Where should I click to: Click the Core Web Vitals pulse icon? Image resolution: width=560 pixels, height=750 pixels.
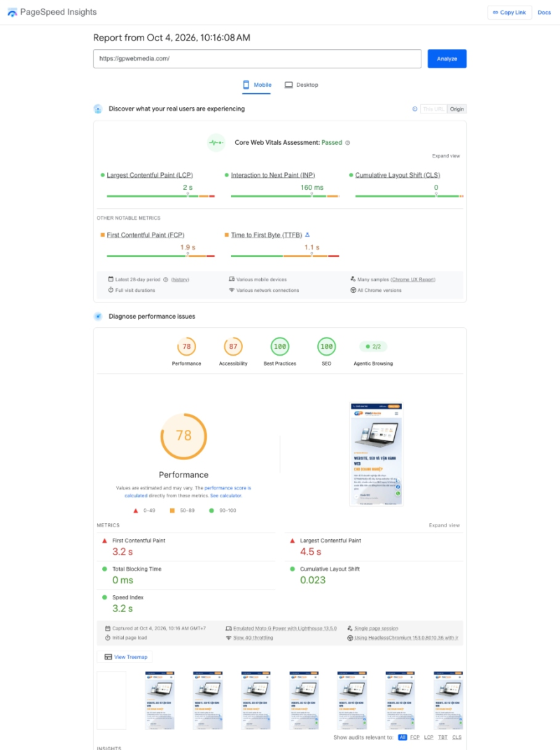point(216,143)
